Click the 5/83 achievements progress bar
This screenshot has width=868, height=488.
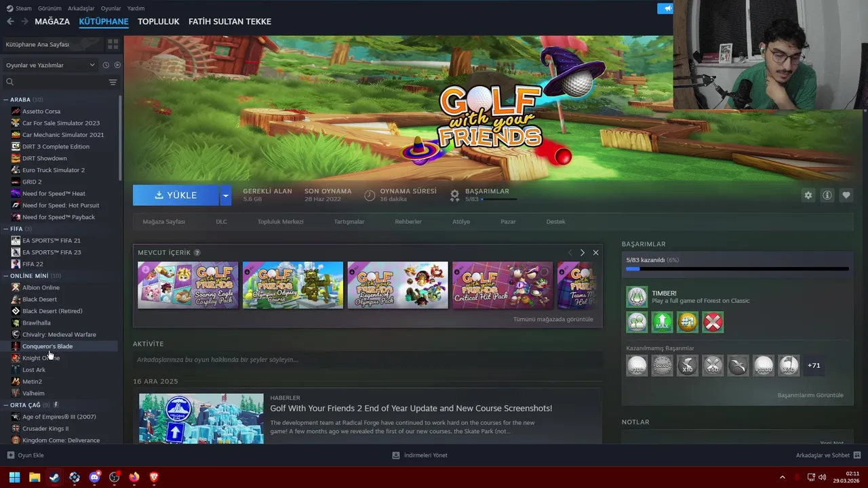click(x=737, y=269)
